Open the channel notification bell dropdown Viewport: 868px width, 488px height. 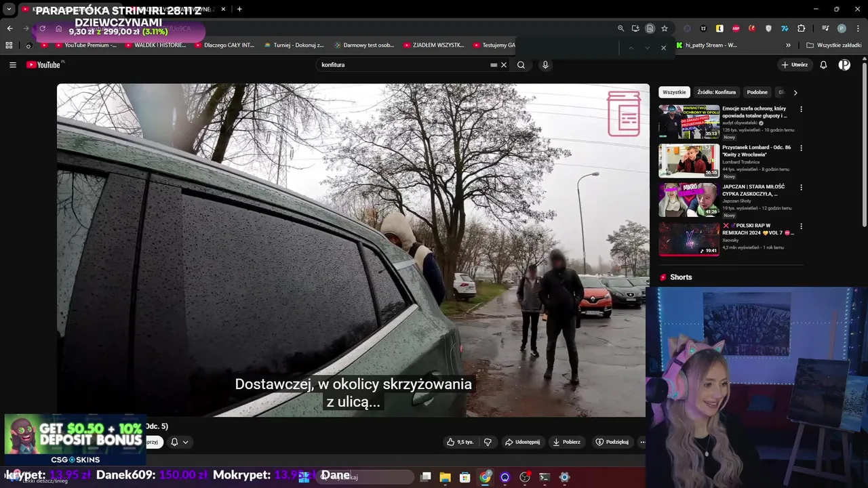pos(180,442)
